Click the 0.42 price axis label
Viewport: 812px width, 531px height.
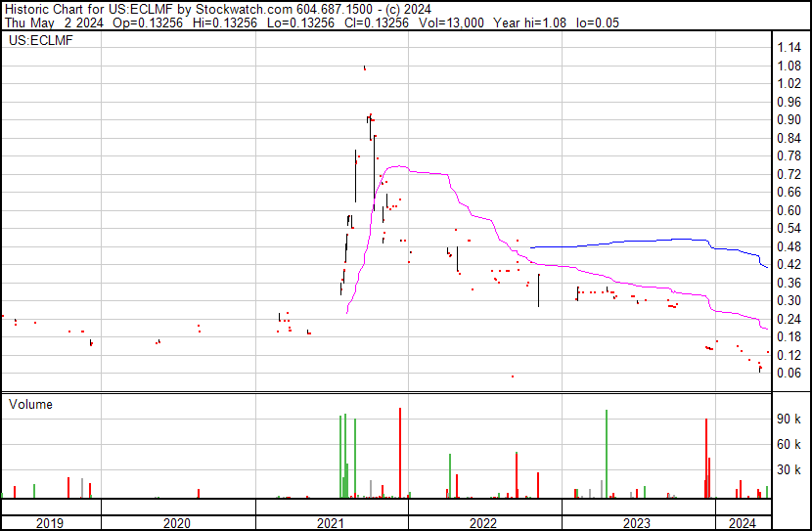789,265
